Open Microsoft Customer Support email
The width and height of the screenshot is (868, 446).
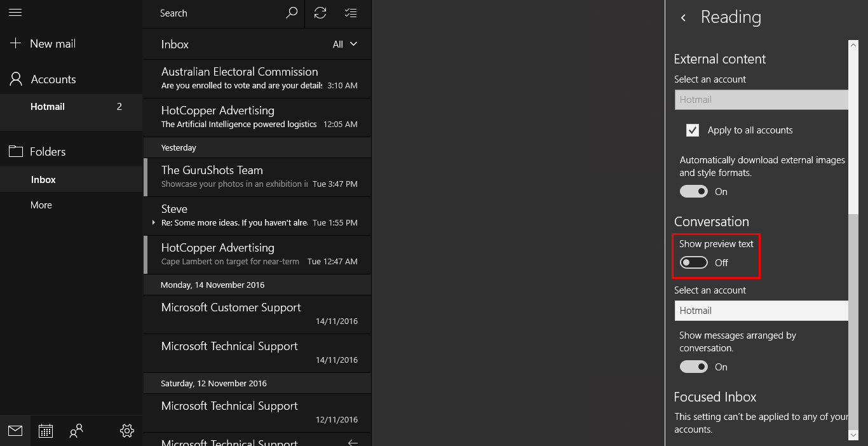click(257, 314)
